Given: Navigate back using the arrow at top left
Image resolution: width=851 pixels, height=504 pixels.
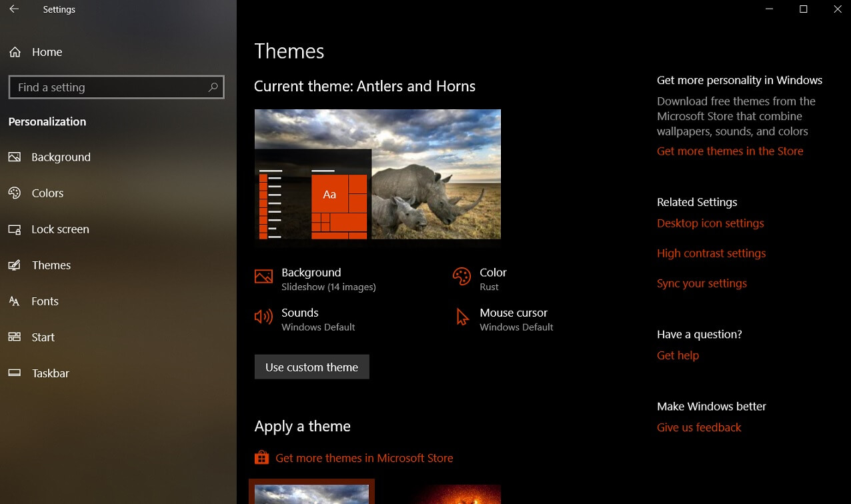Looking at the screenshot, I should (13, 9).
